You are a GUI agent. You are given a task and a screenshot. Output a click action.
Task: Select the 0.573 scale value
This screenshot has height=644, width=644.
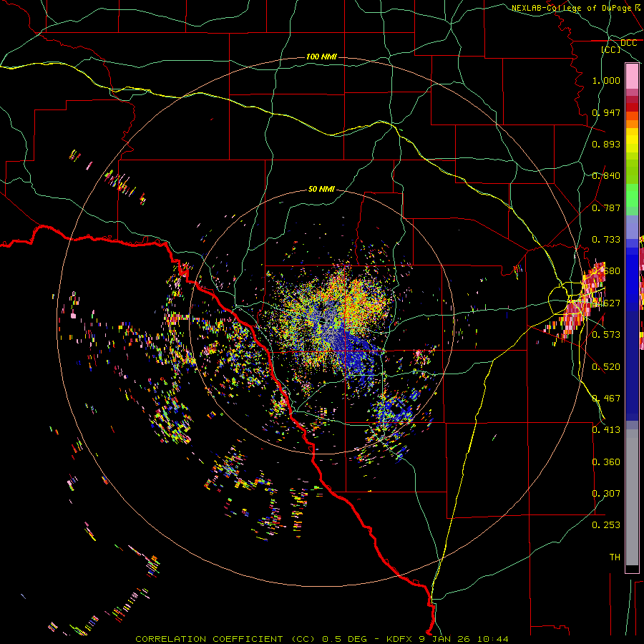click(606, 335)
